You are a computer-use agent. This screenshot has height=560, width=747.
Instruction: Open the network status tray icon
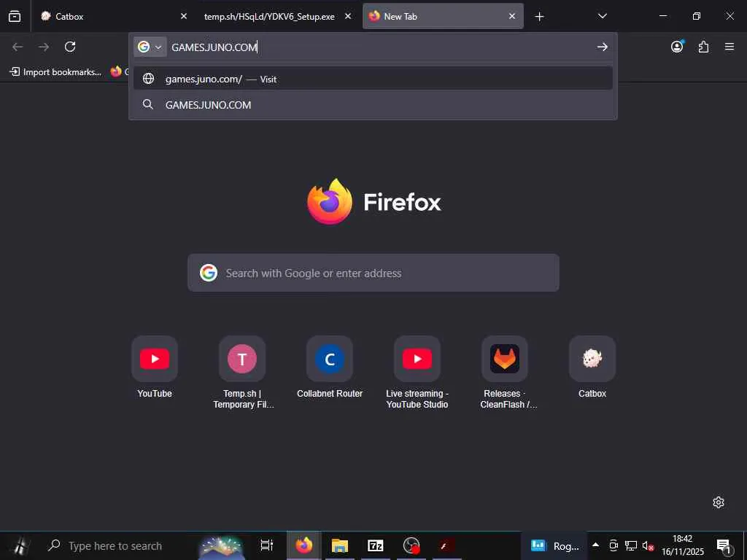tap(631, 545)
